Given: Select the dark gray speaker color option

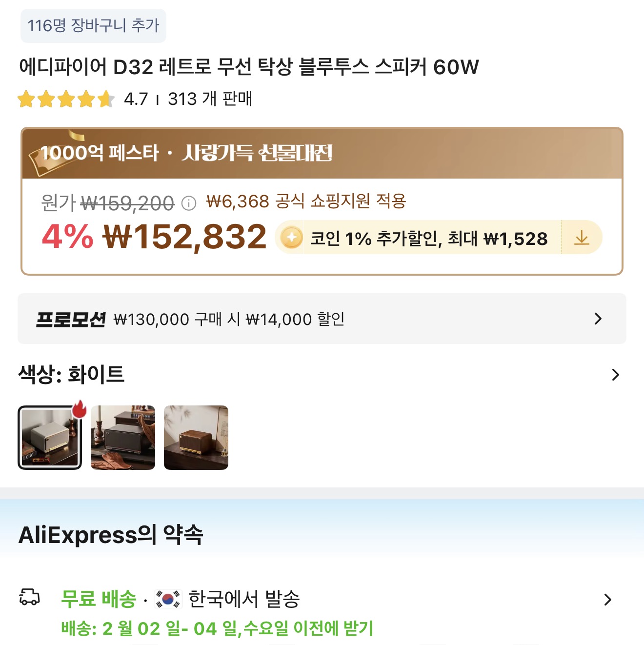Looking at the screenshot, I should pyautogui.click(x=123, y=438).
